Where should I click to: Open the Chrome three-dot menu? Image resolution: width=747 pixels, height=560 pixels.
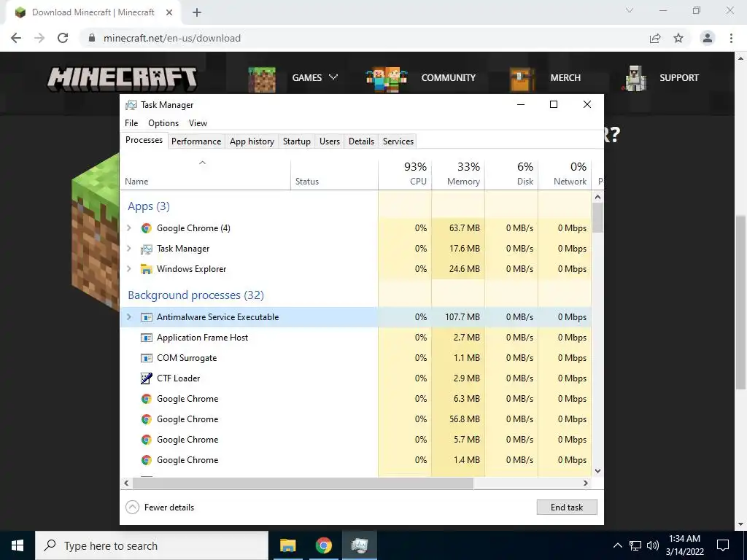731,38
